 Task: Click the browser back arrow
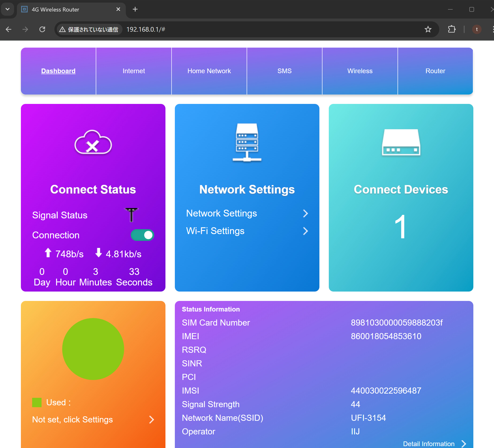pos(9,29)
